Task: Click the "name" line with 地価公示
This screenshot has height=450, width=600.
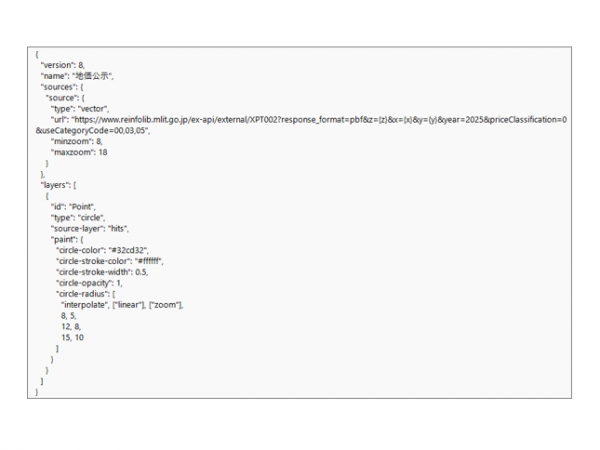Action: coord(77,76)
